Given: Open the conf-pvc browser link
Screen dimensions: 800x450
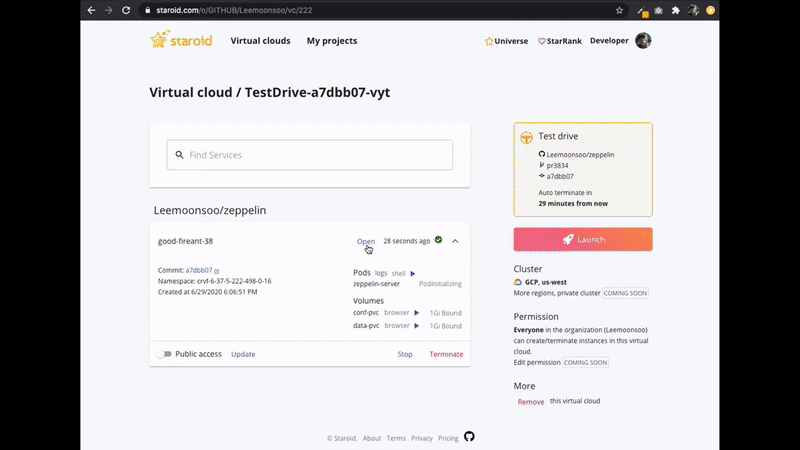Looking at the screenshot, I should pyautogui.click(x=397, y=313).
